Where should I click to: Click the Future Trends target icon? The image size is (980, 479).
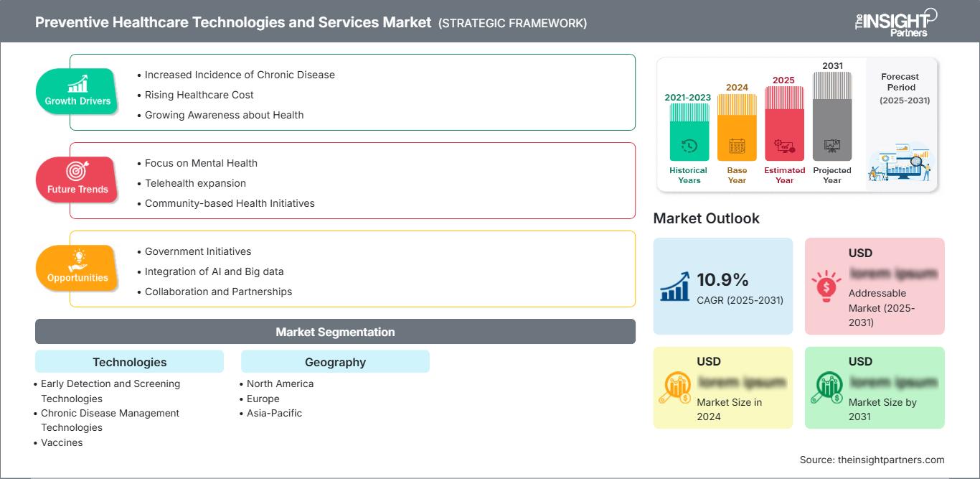pos(77,172)
